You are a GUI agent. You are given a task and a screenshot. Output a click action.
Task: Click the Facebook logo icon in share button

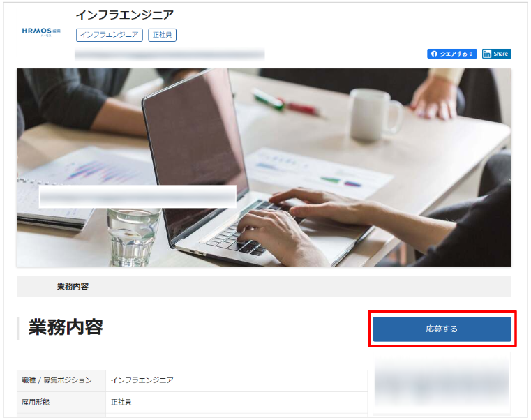pos(434,54)
